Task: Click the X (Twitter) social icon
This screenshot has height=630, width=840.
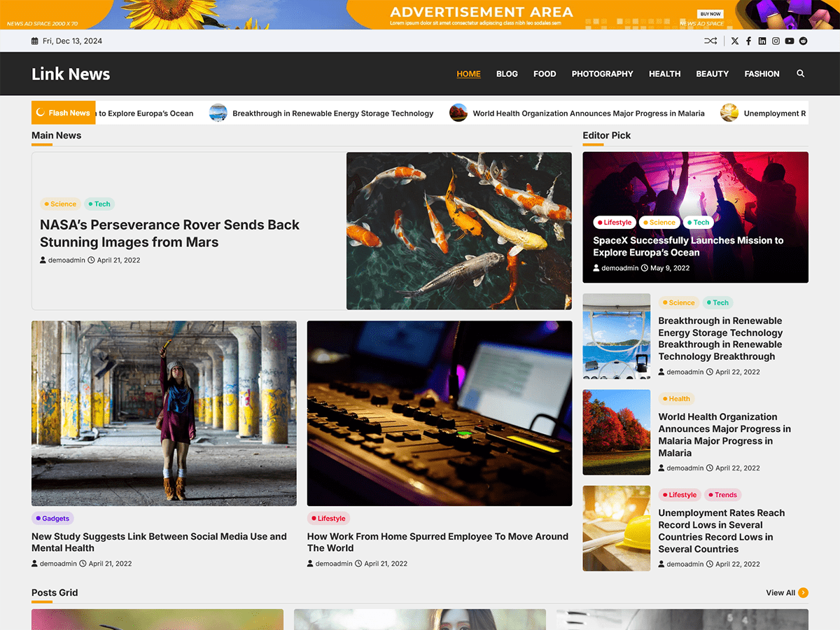Action: pyautogui.click(x=734, y=41)
